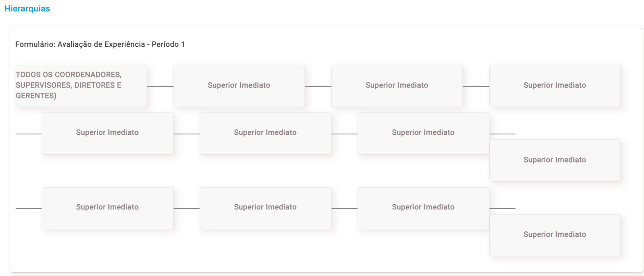Viewport: 644px width, 276px height.
Task: Click the Hierarquias section heading
Action: pos(27,9)
